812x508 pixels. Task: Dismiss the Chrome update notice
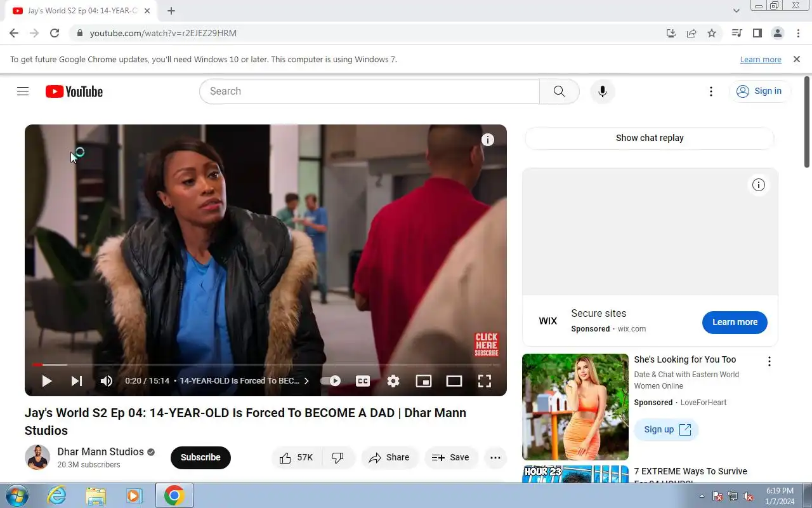pos(797,59)
